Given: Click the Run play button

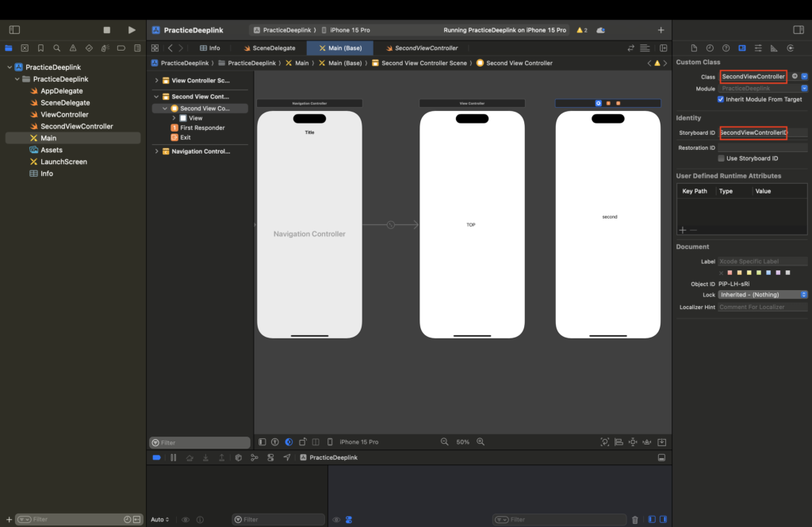Looking at the screenshot, I should 132,30.
